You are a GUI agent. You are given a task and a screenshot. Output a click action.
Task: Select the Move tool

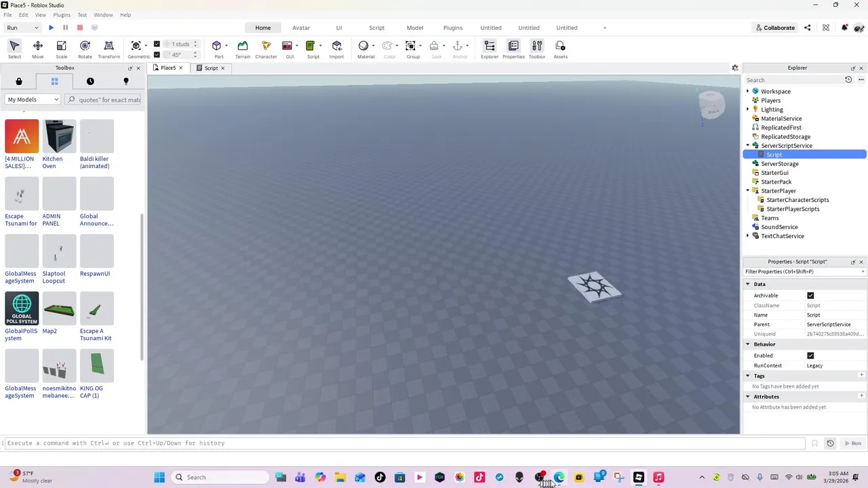[x=38, y=49]
